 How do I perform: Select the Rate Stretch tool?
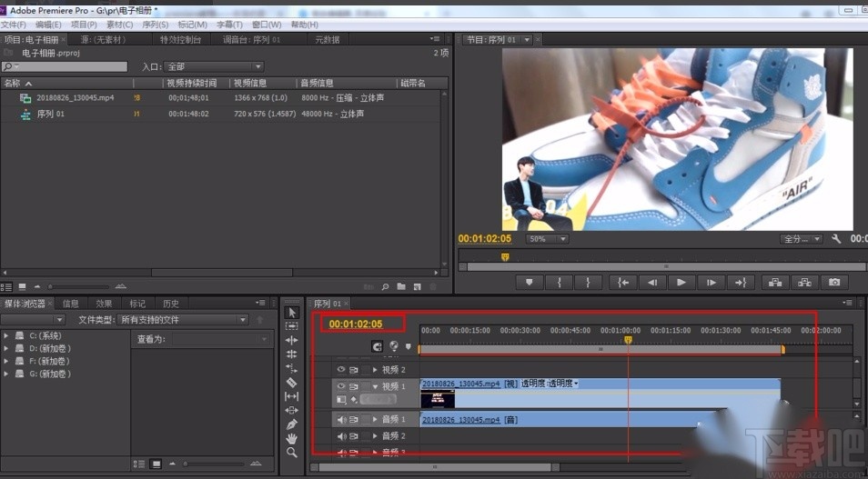click(292, 368)
